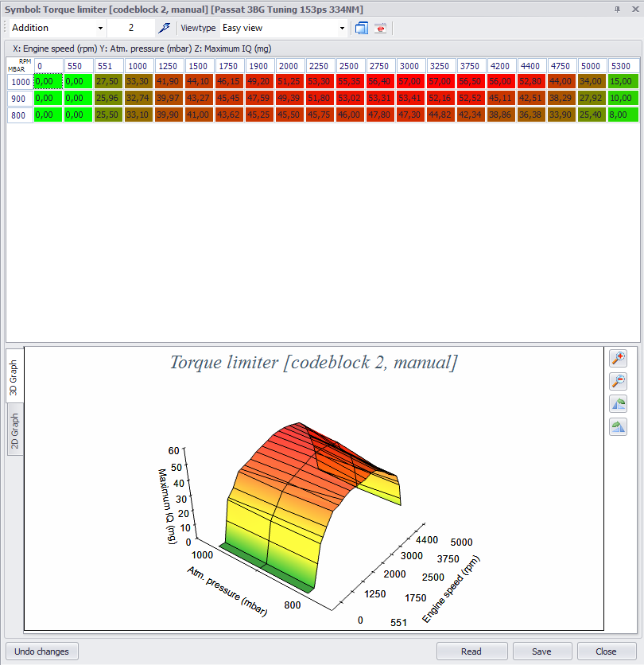The height and width of the screenshot is (665, 644).
Task: Click the graph title Torque limiter text
Action: point(314,363)
